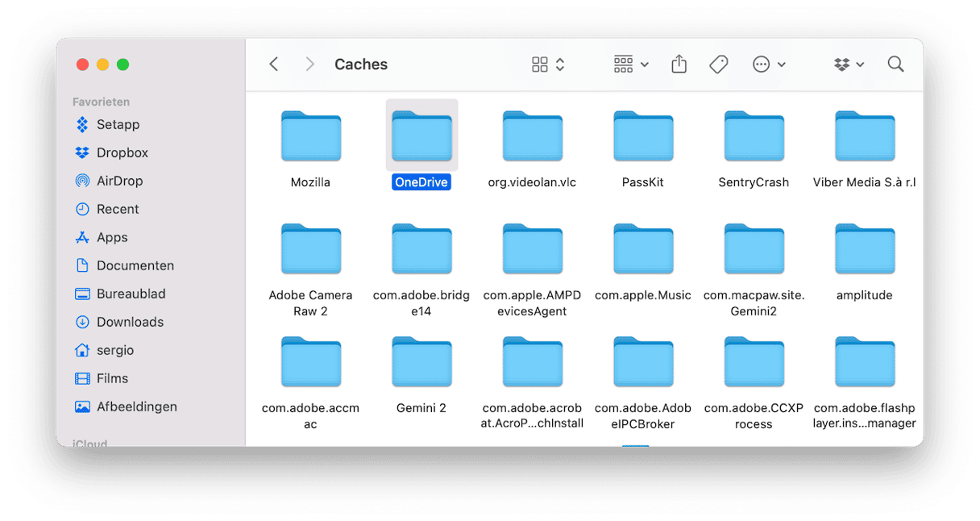The image size is (980, 521).
Task: Select the SentryCrash folder icon
Action: [754, 136]
